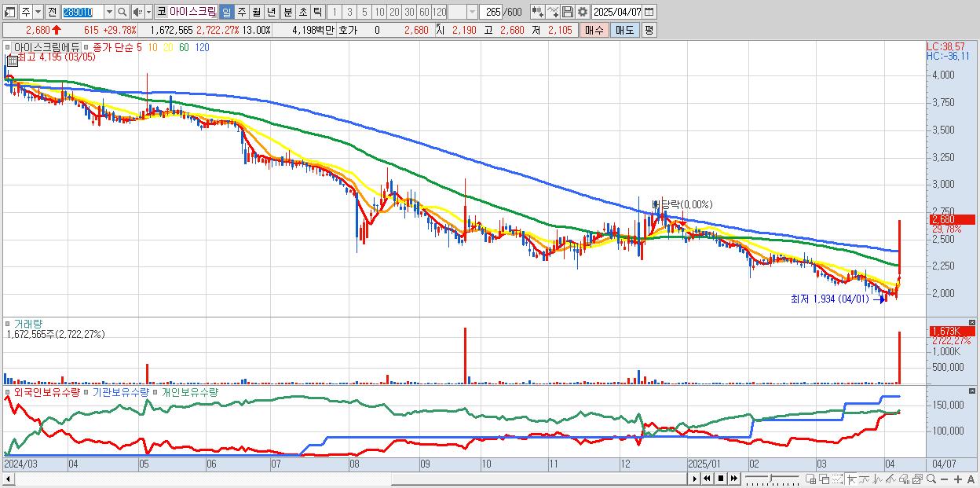This screenshot has height=488, width=980.
Task: Click the save chart floppy icon
Action: point(567,12)
